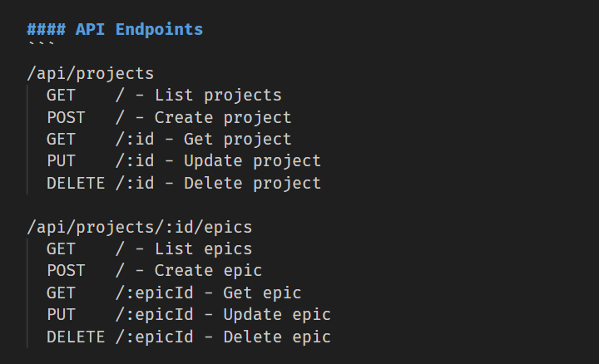Select the GET List projects line
The height and width of the screenshot is (364, 599).
click(x=164, y=96)
